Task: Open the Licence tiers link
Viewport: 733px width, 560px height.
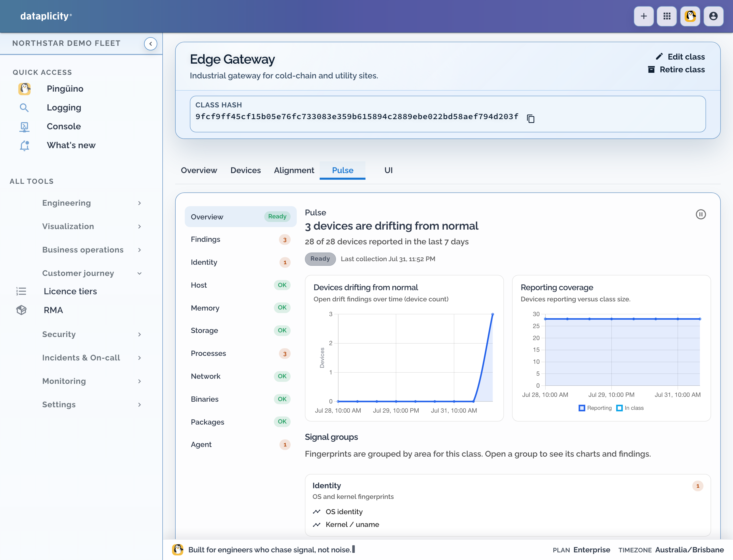Action: click(x=70, y=291)
